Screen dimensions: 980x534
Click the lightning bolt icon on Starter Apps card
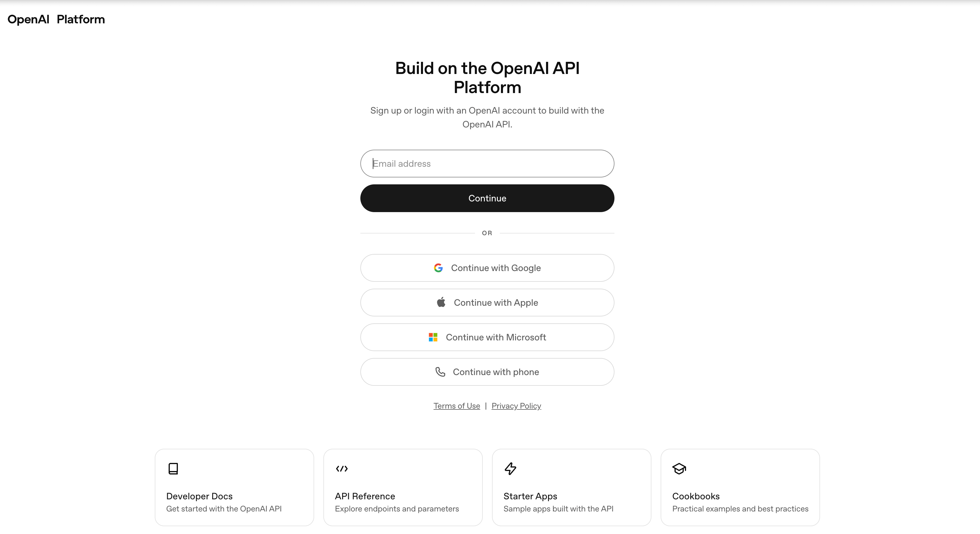click(x=511, y=468)
